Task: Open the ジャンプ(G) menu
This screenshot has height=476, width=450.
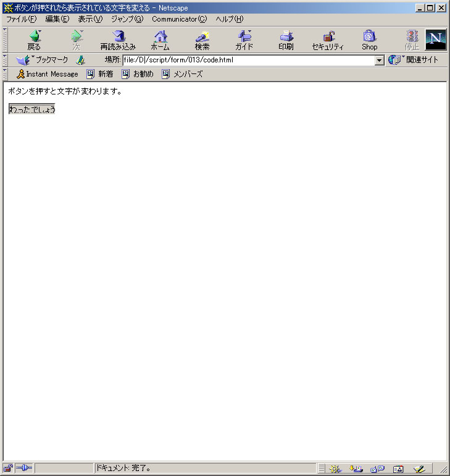Action: [x=127, y=19]
